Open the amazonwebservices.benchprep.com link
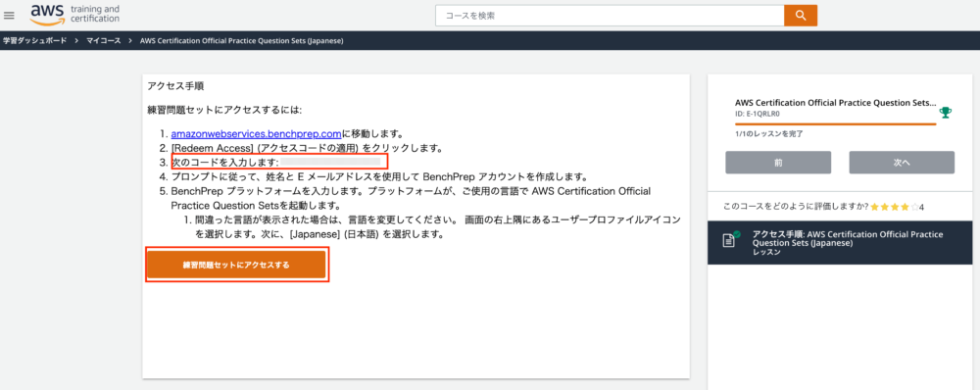The height and width of the screenshot is (390, 980). (x=256, y=133)
